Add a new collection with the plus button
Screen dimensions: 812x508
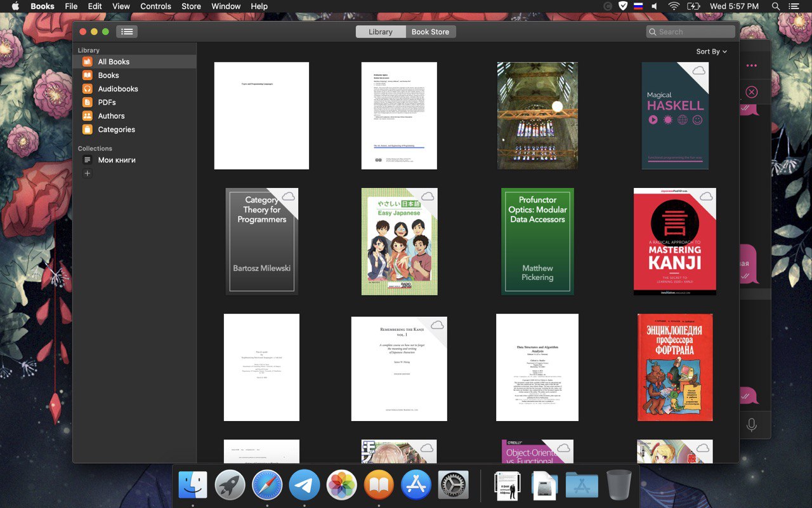tap(88, 173)
